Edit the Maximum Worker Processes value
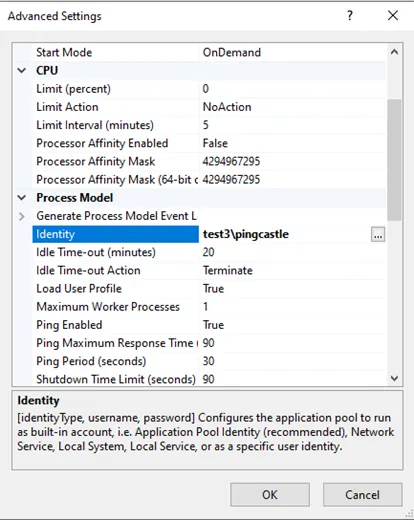The image size is (414, 520). (206, 307)
